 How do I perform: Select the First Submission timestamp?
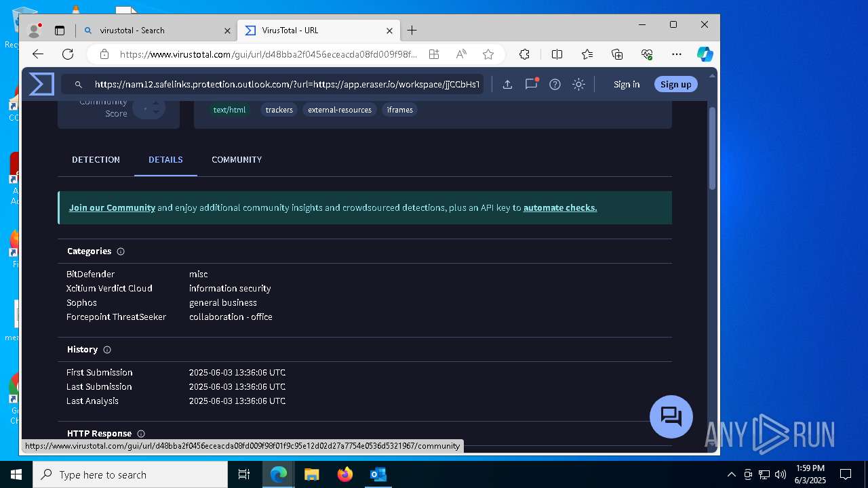[237, 373]
